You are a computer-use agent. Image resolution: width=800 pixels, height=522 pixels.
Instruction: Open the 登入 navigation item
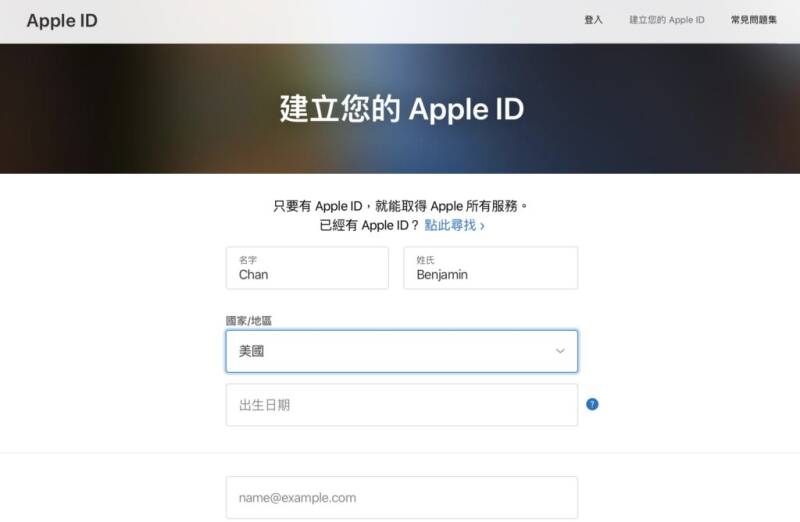(593, 20)
